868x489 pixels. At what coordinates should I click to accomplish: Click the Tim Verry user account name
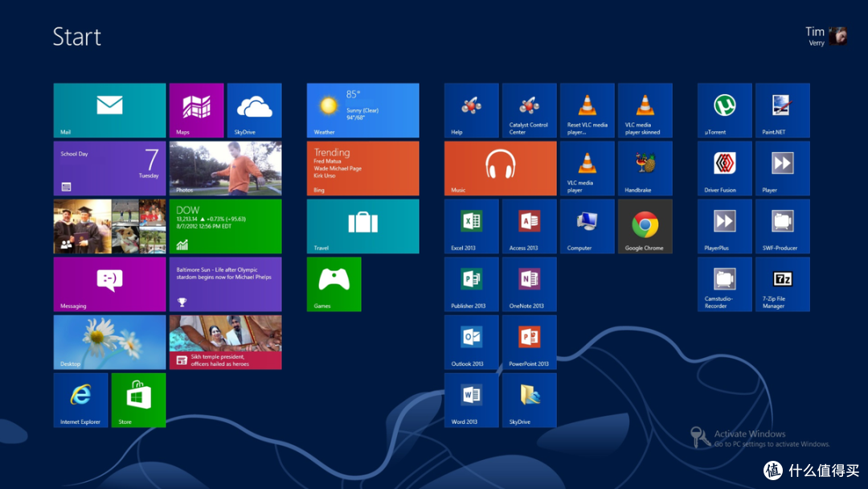click(x=815, y=36)
